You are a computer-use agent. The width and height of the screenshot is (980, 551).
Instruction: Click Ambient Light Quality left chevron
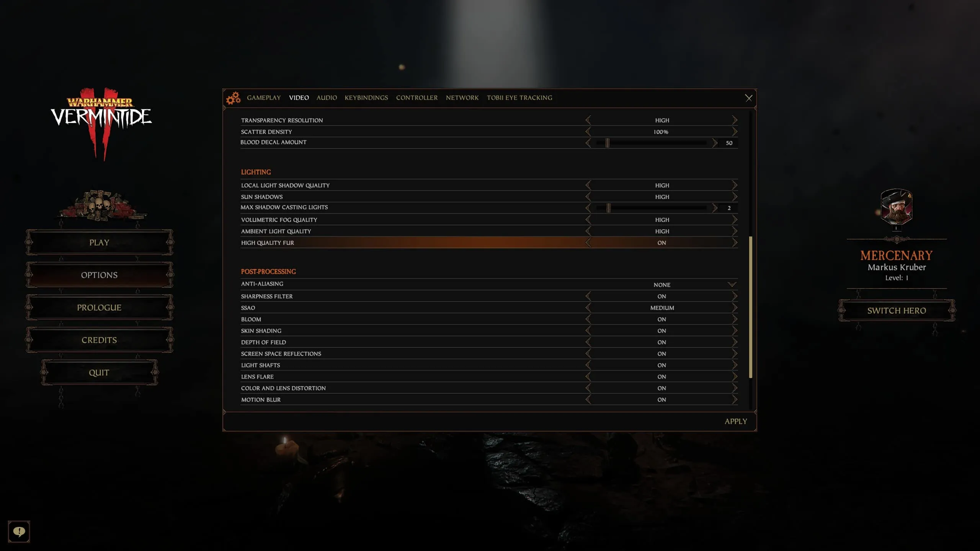click(x=588, y=231)
